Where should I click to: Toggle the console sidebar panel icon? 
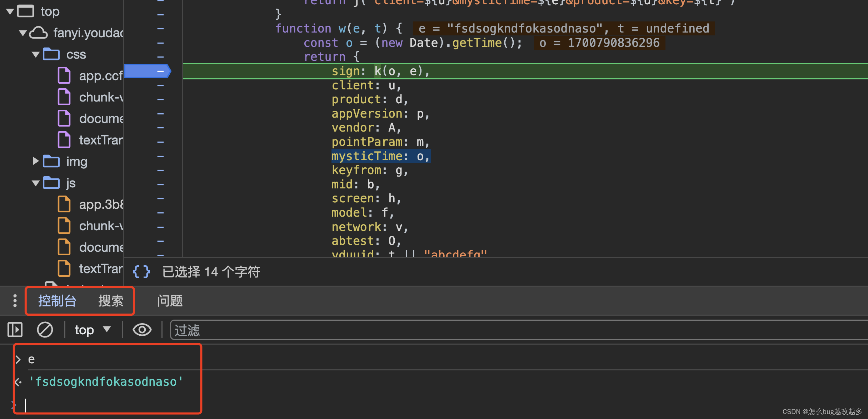tap(15, 330)
